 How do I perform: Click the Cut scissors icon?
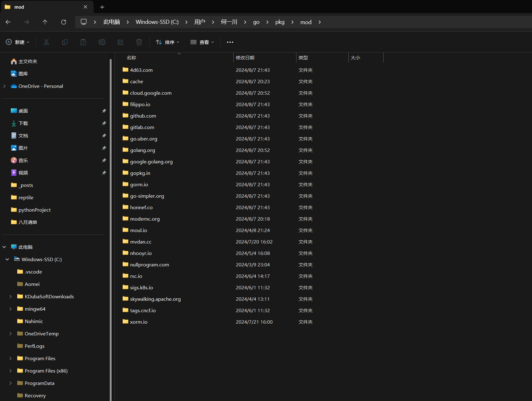[x=46, y=42]
